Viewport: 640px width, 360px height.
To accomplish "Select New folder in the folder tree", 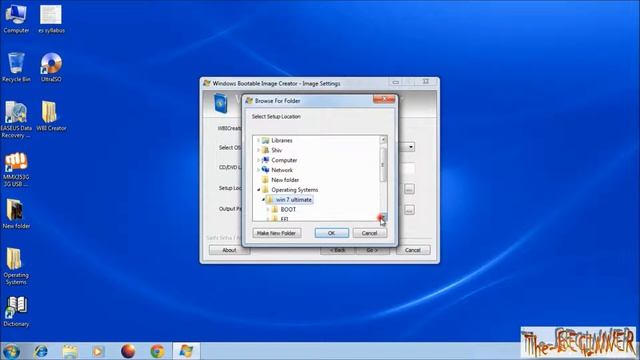I will [x=285, y=180].
